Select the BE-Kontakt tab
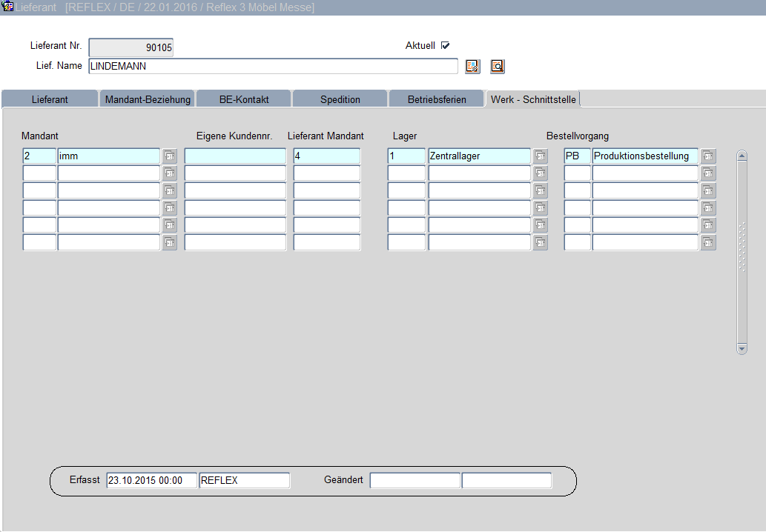Image resolution: width=766 pixels, height=532 pixels. (244, 99)
